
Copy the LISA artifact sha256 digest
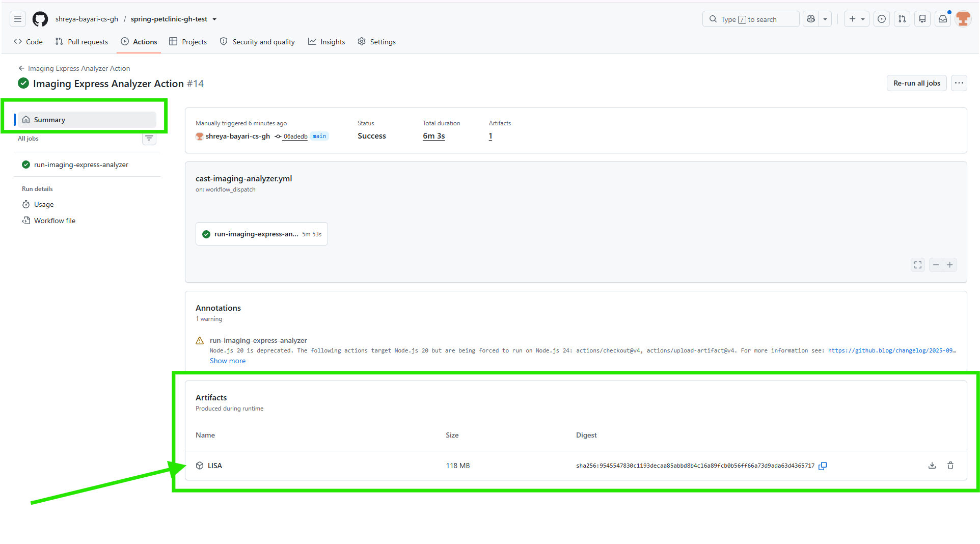point(823,466)
